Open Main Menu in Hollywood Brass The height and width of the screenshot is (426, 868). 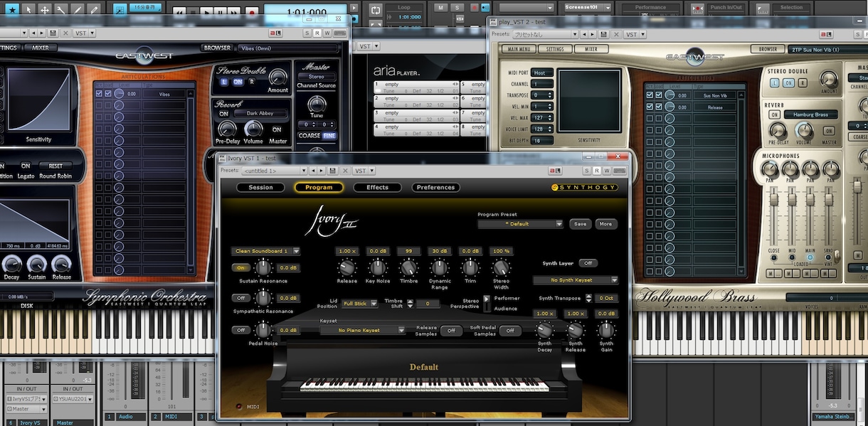[518, 49]
